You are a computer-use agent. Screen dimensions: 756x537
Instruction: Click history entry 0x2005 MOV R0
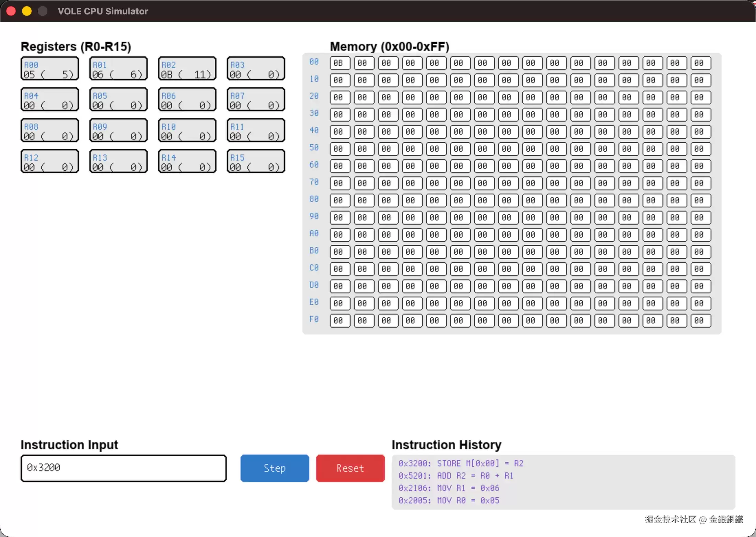point(449,500)
